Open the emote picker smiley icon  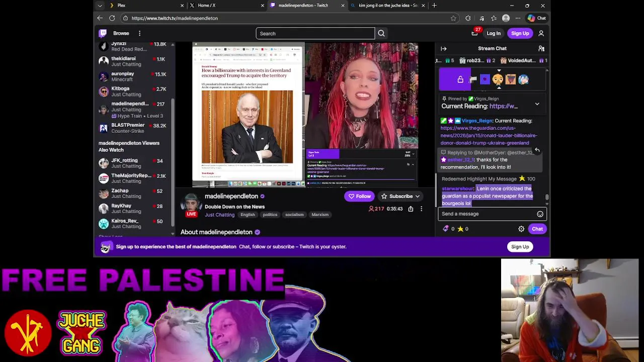[540, 214]
